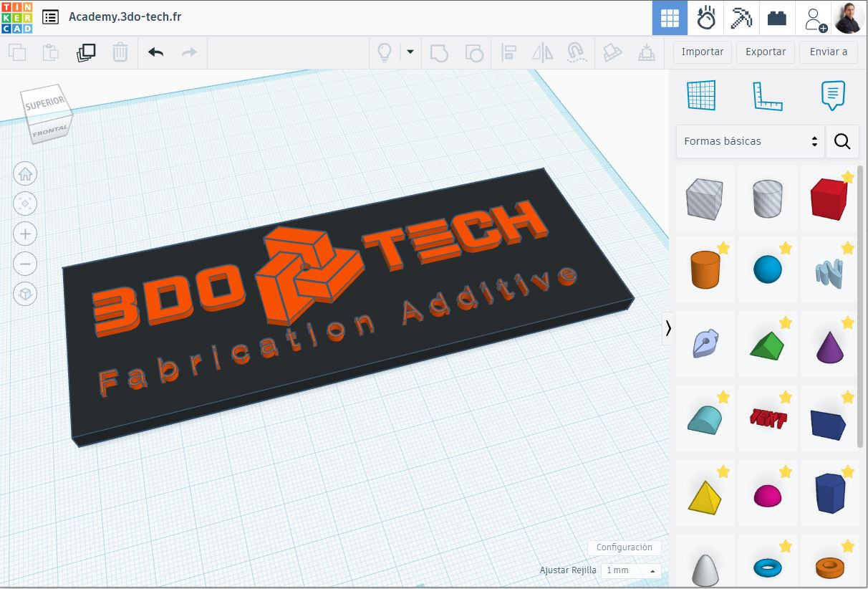This screenshot has width=868, height=589.
Task: Select the green roof shape
Action: coord(767,345)
